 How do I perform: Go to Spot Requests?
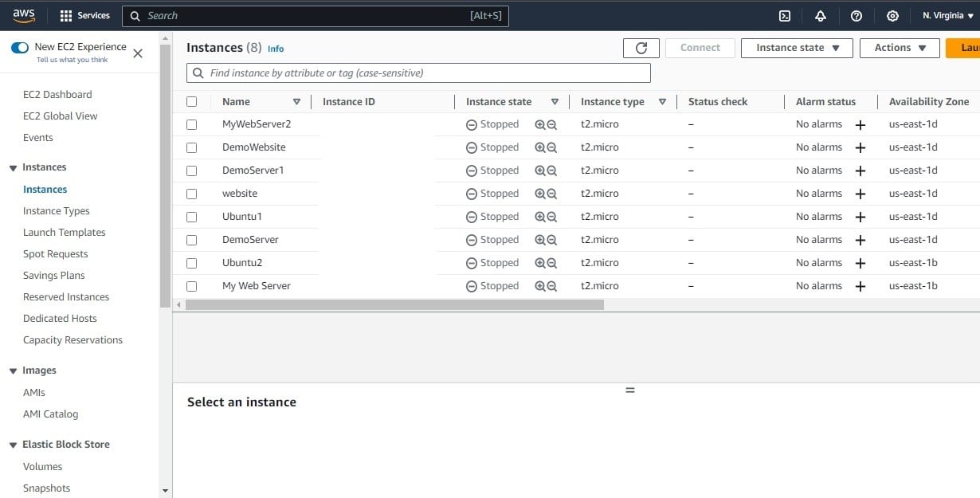point(54,253)
